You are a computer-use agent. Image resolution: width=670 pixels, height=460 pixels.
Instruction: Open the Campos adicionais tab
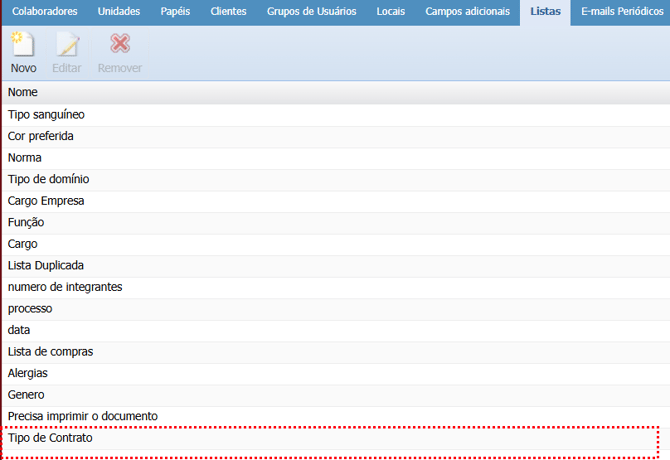coord(467,12)
